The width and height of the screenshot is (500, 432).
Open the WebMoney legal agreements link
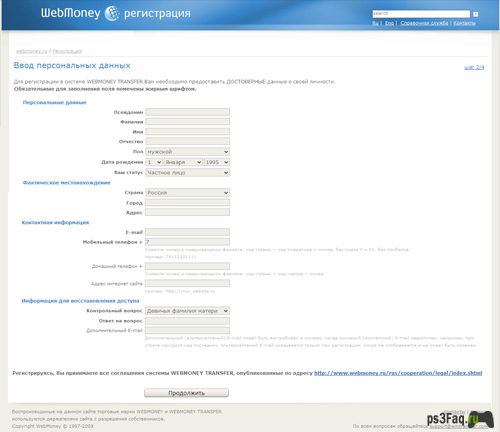pyautogui.click(x=398, y=373)
